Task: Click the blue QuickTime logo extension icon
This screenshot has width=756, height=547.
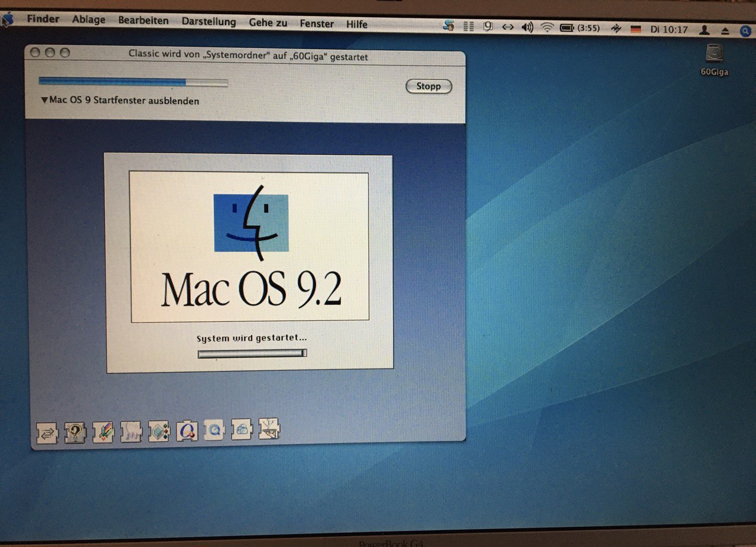Action: point(214,430)
